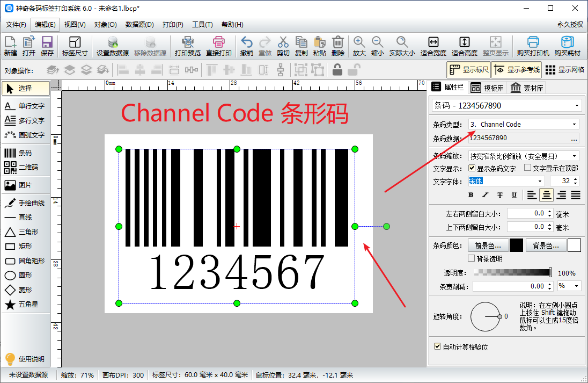Click the white background color swatch

574,245
